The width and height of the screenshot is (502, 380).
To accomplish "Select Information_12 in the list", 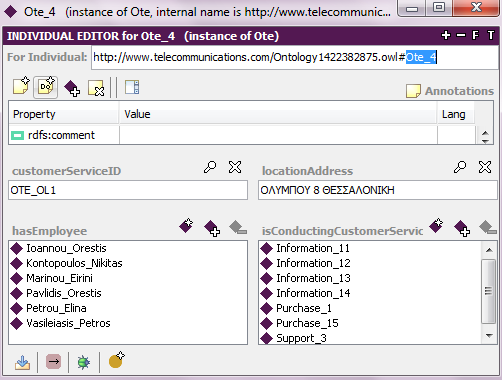I will coord(313,263).
